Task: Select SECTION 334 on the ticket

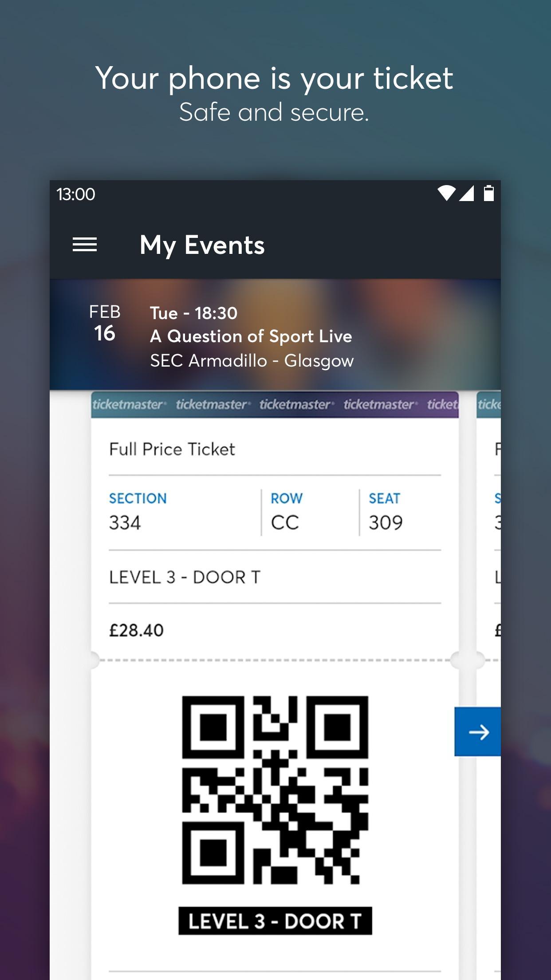Action: 138,510
